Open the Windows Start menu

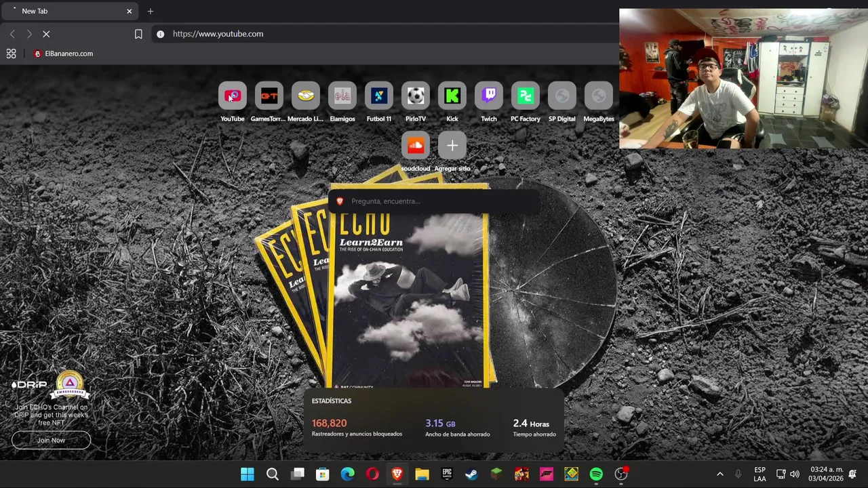(x=248, y=474)
